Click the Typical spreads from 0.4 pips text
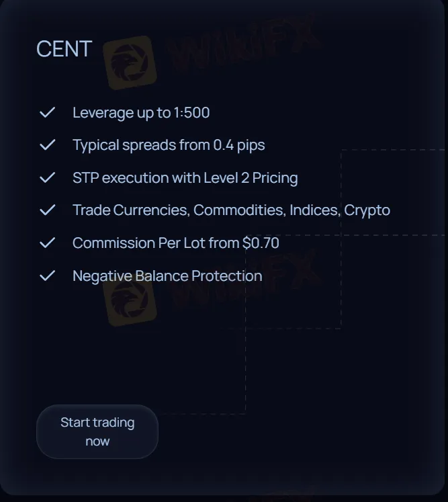 click(169, 144)
